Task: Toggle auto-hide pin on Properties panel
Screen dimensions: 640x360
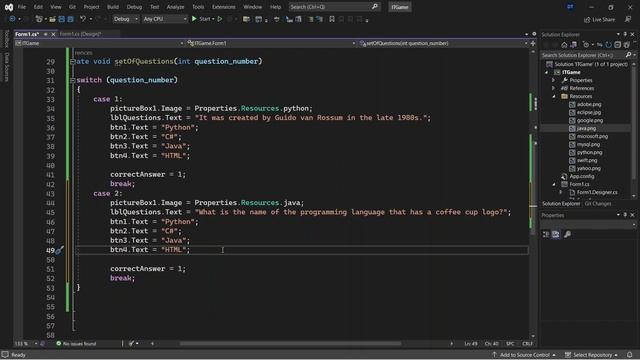Action: click(x=625, y=215)
